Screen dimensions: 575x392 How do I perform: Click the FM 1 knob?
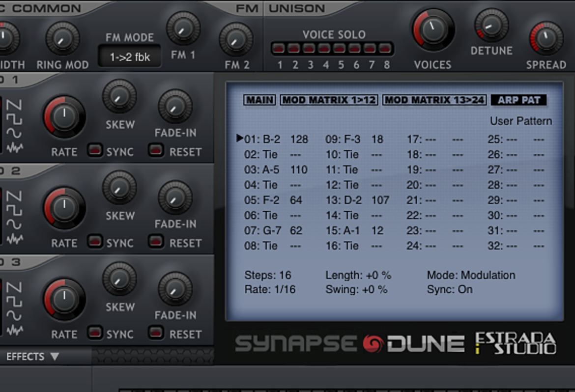(183, 28)
